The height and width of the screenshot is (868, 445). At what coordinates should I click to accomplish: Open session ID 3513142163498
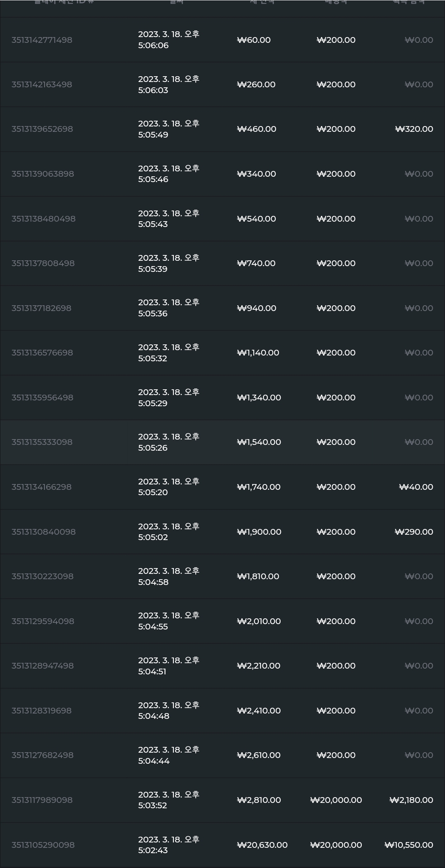[42, 84]
